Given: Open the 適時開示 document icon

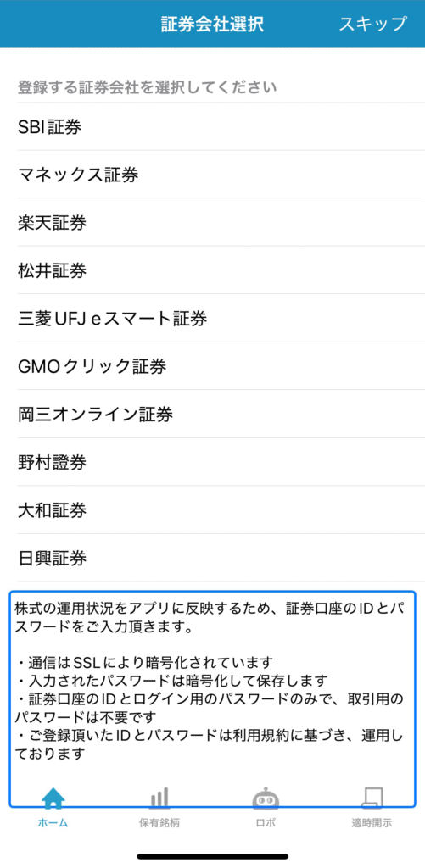Looking at the screenshot, I should click(372, 798).
